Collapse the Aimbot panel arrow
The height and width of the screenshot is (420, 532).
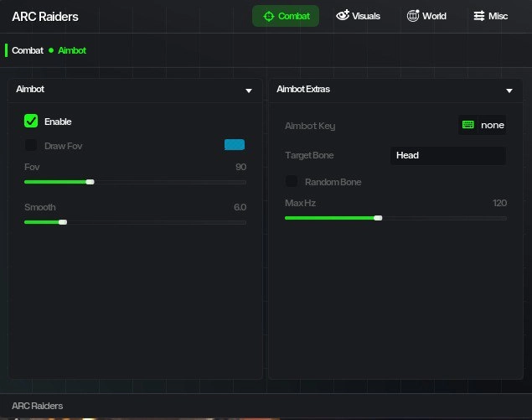pyautogui.click(x=249, y=90)
